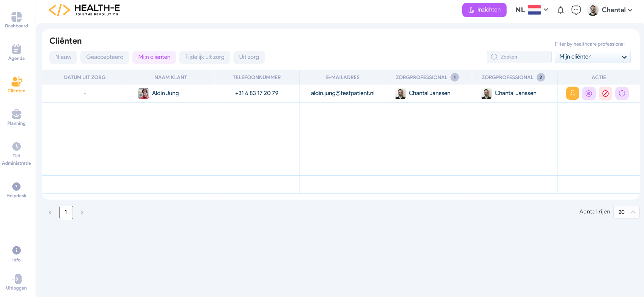Open the Planning sidebar item
The width and height of the screenshot is (644, 297).
pos(16,117)
